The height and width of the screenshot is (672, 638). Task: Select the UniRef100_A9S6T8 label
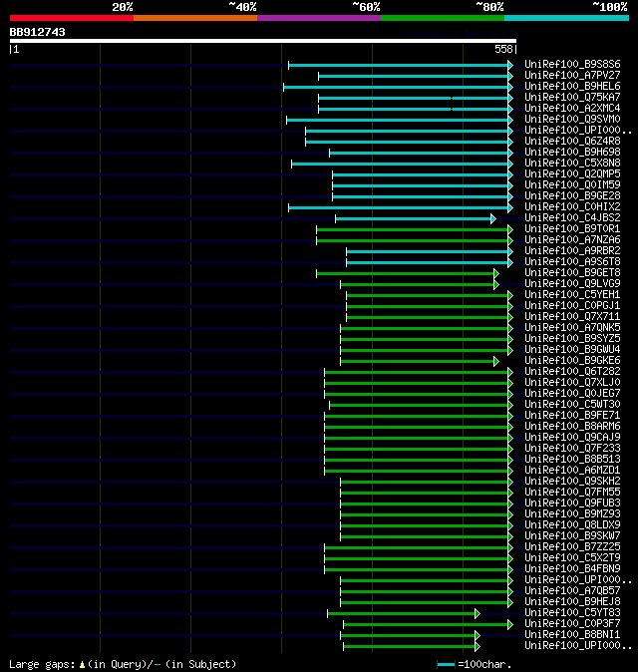[x=572, y=262]
